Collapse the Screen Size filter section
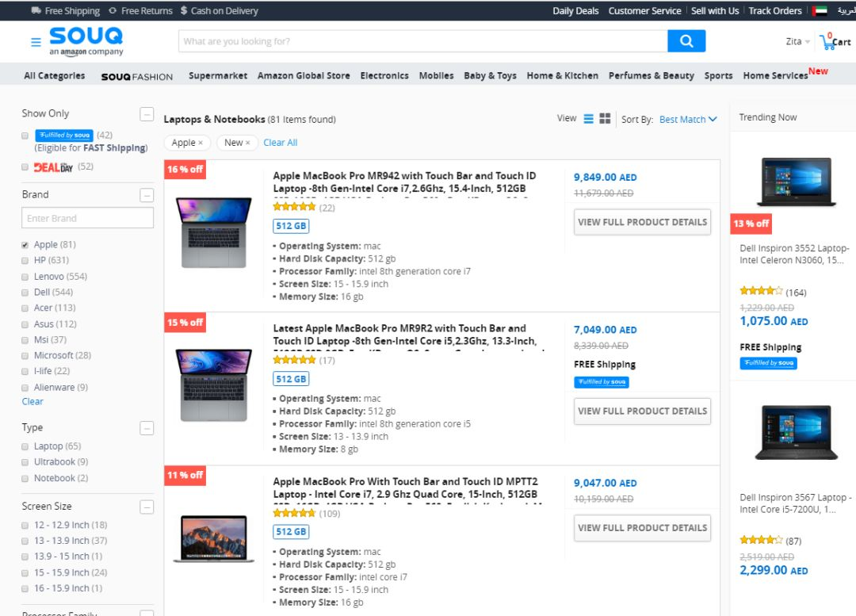 coord(147,507)
